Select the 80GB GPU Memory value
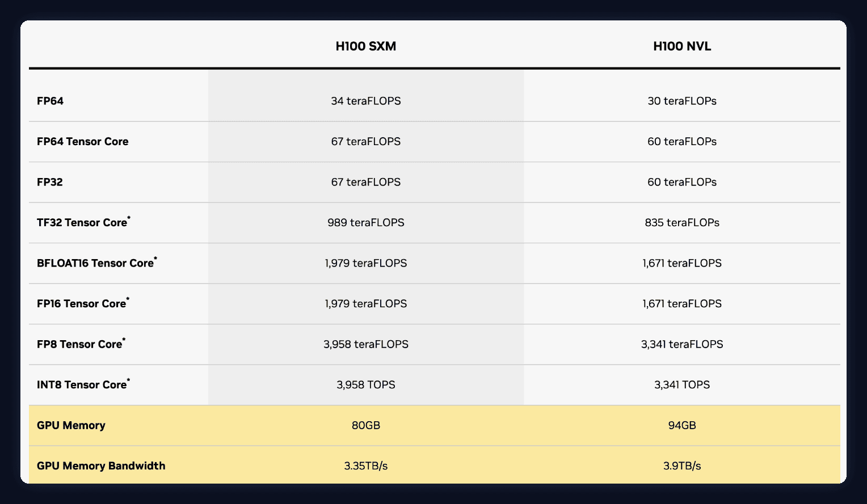Screen dimensions: 867x504 point(366,425)
